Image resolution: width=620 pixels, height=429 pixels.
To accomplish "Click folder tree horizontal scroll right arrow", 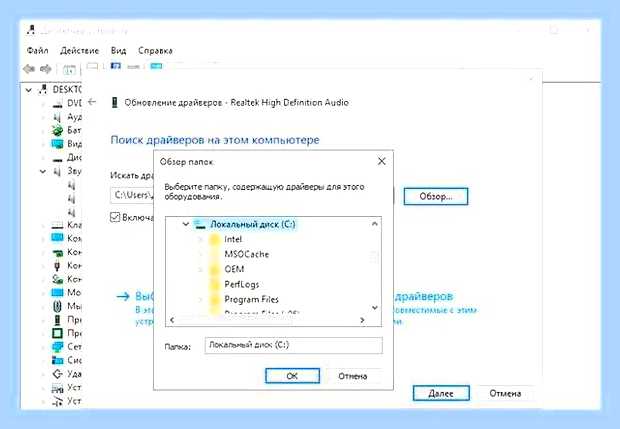I will click(362, 320).
